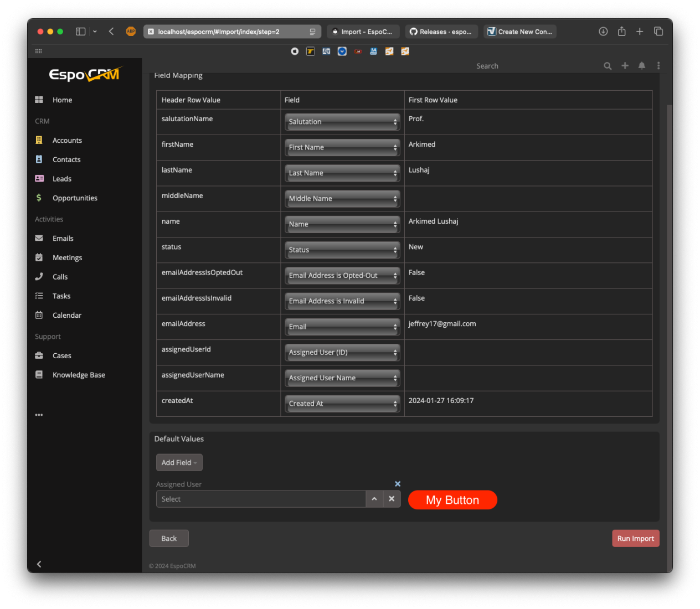Open the Salutation field dropdown
The image size is (700, 609).
[342, 122]
